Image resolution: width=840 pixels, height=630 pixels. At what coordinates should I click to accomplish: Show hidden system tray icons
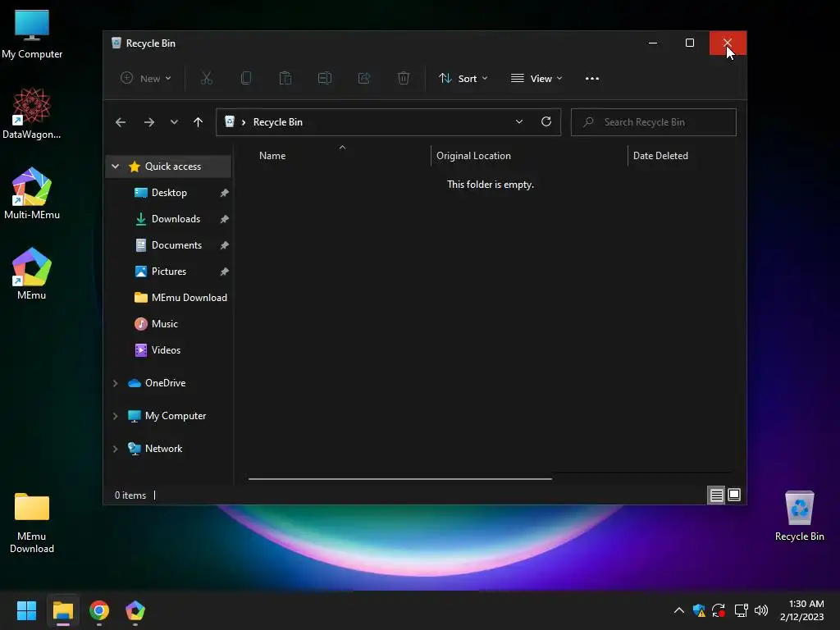[x=678, y=610]
